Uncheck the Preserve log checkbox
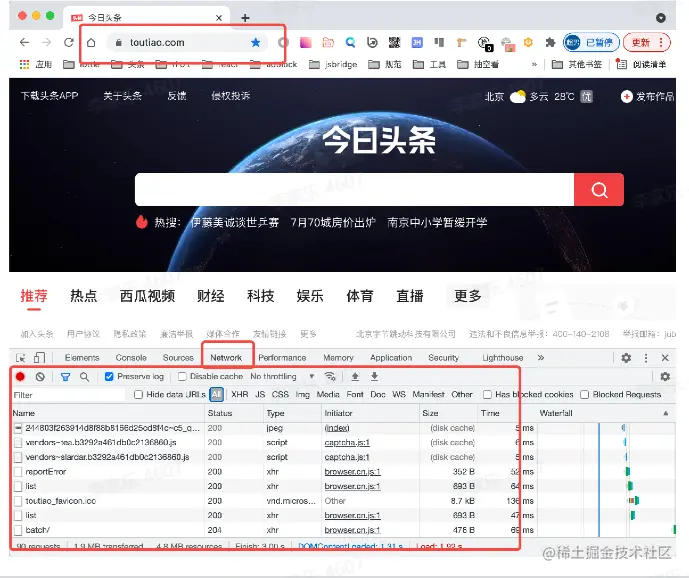This screenshot has width=689, height=578. (x=109, y=377)
